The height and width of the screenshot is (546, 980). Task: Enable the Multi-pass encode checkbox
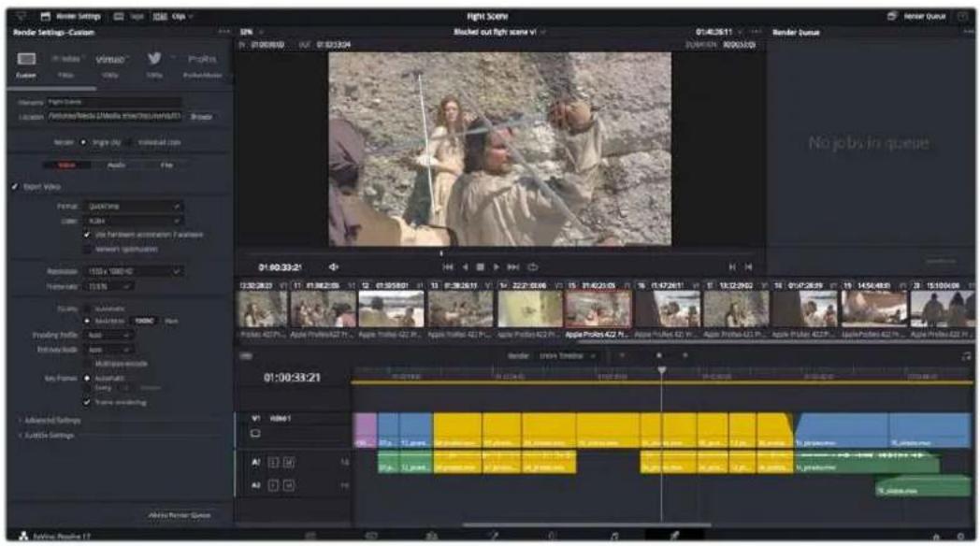pos(87,364)
